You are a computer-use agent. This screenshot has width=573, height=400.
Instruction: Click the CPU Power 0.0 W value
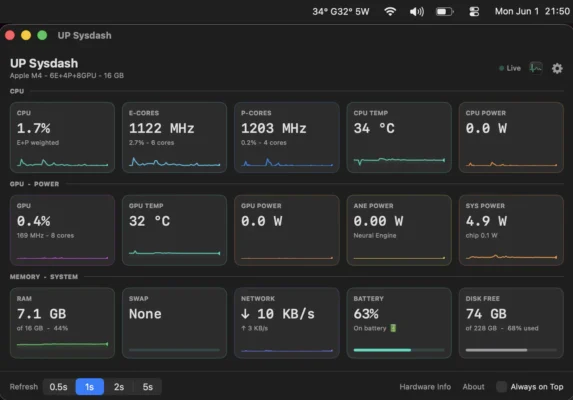486,128
